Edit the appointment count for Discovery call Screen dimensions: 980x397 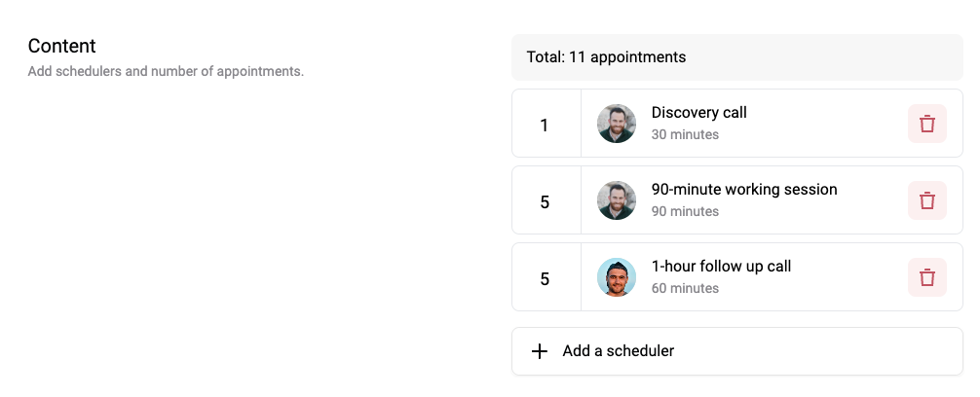[547, 124]
